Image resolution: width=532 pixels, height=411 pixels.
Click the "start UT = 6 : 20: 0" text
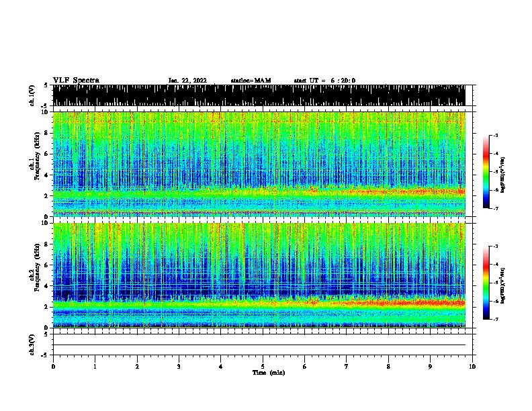coord(324,81)
